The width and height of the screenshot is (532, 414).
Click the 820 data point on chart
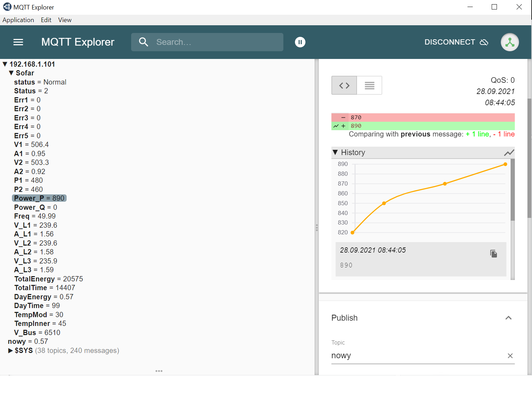click(353, 232)
